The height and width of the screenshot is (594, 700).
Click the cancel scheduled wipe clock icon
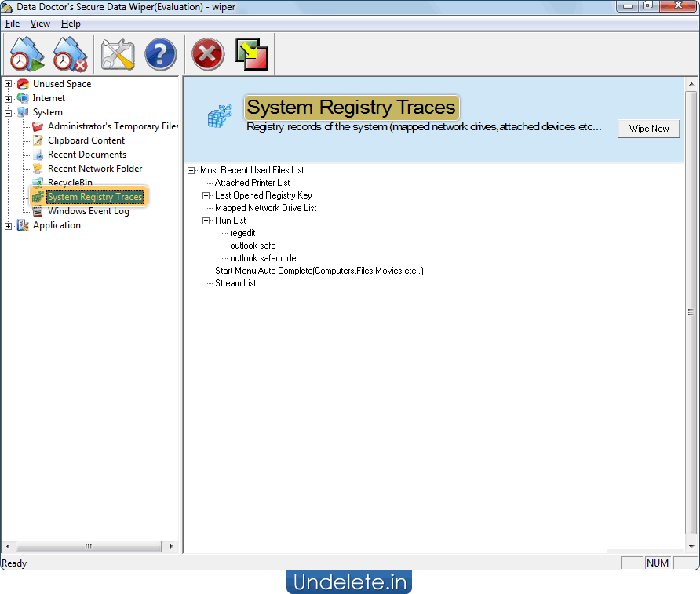coord(70,54)
